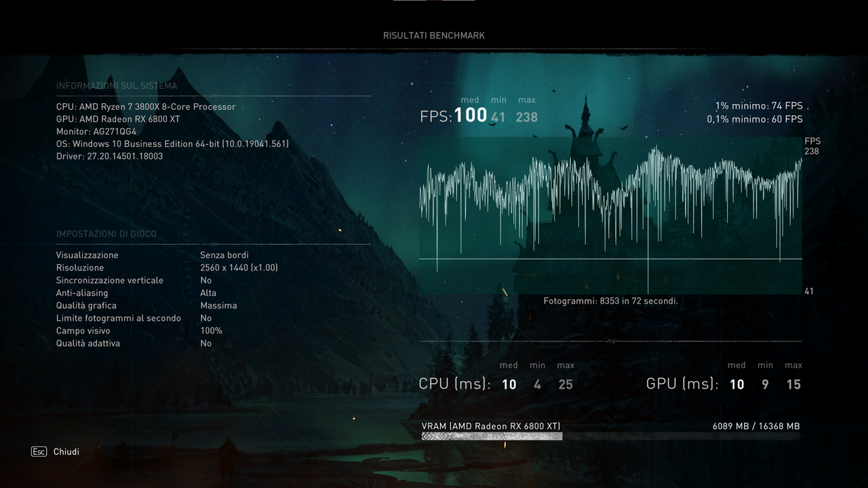
Task: Select the Fotogrammi: 8353 in 72 secondi label
Action: (611, 301)
